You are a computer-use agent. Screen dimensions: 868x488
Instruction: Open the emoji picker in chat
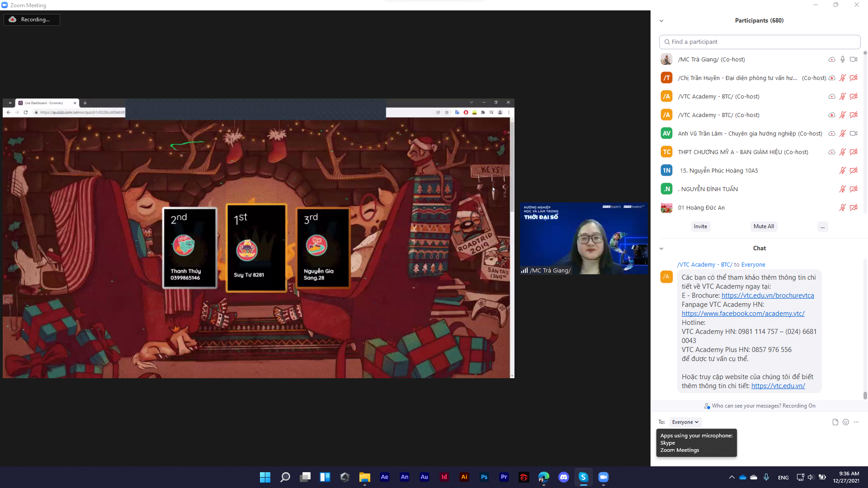[846, 422]
